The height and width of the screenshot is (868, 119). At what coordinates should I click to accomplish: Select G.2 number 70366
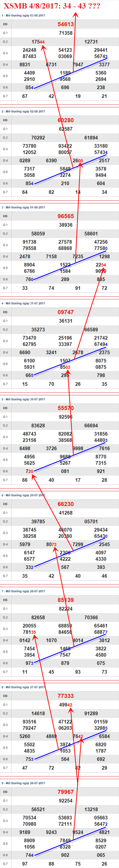click(91, 617)
